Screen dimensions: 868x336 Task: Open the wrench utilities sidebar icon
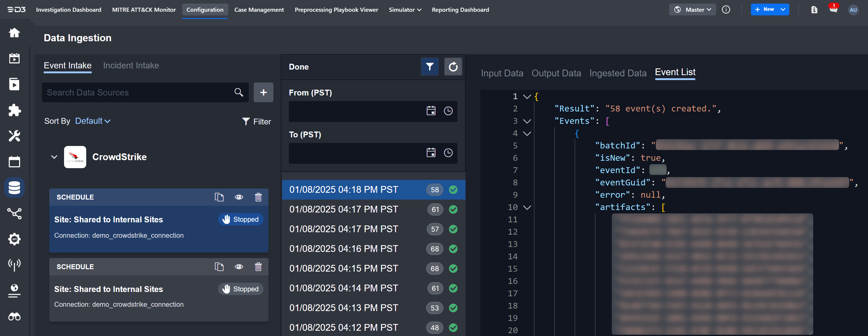(14, 136)
